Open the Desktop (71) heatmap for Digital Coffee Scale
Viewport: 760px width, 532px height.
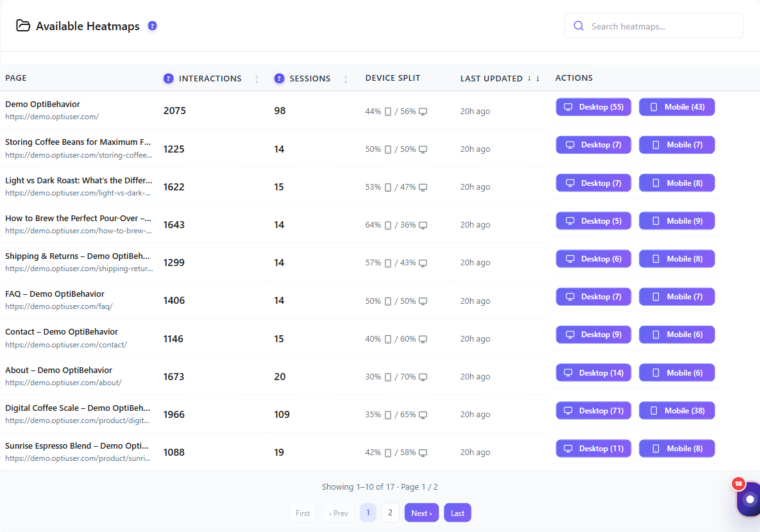(593, 410)
